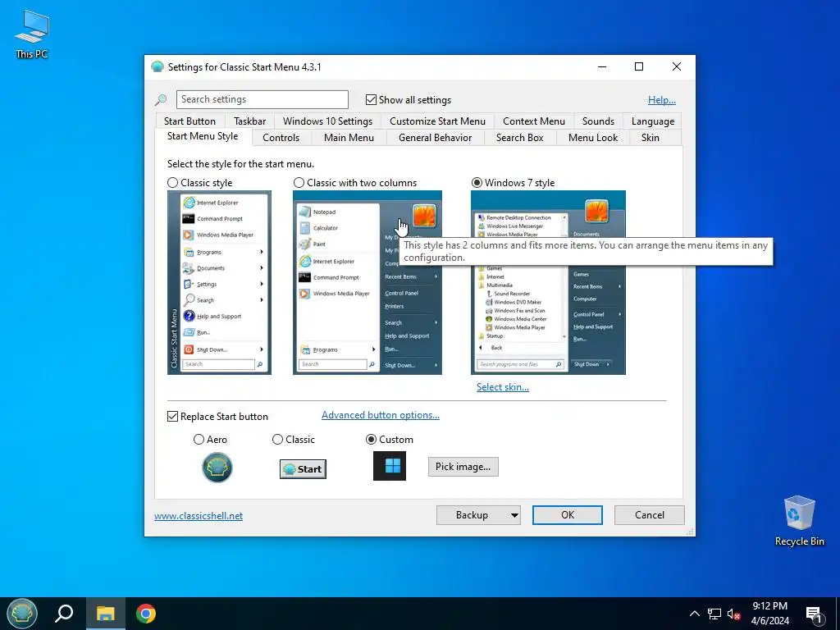Open the Customize Start Menu tab
This screenshot has width=840, height=630.
point(437,121)
